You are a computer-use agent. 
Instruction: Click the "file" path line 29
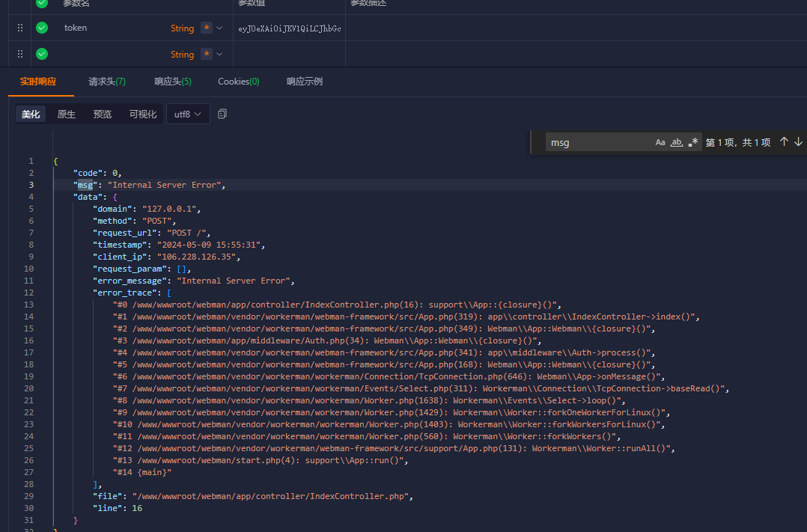pos(253,497)
